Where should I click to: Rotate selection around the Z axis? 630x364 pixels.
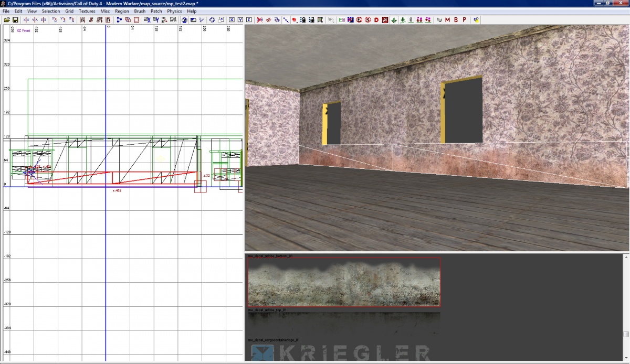click(71, 19)
